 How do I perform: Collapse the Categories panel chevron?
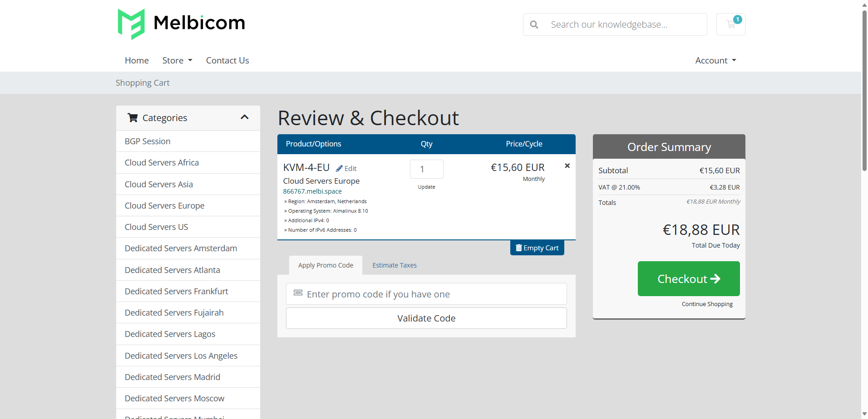[245, 117]
